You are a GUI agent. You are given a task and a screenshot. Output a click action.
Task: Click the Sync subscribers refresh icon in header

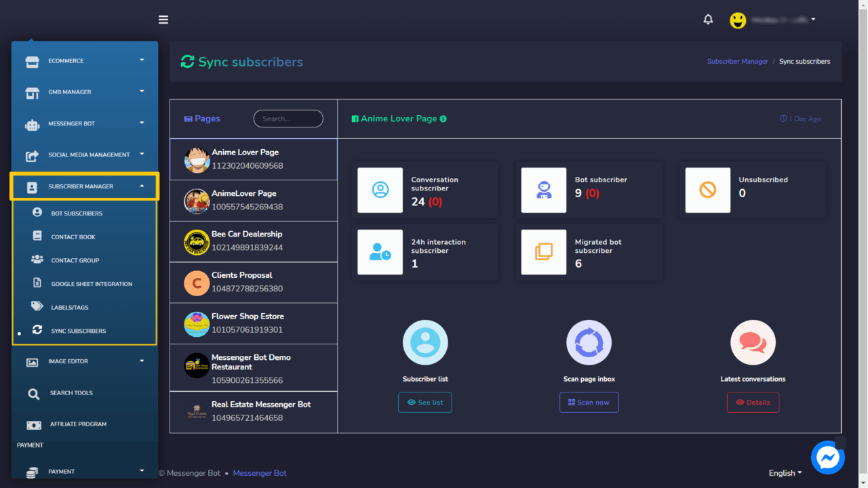point(187,62)
